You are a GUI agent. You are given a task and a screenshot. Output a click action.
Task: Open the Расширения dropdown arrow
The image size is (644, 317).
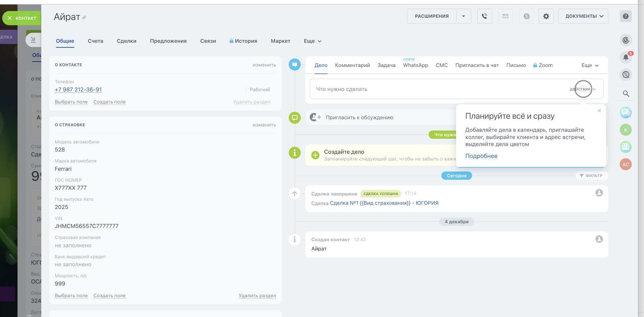coord(464,16)
